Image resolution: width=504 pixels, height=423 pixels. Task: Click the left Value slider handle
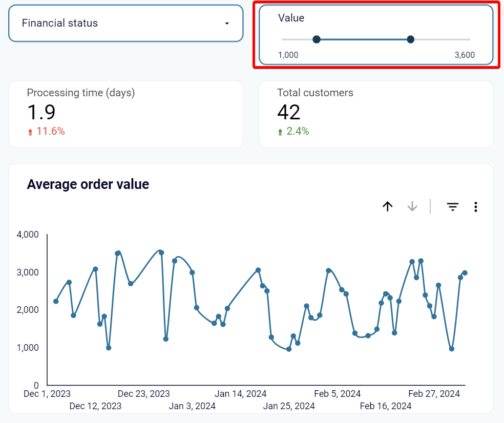coord(317,39)
